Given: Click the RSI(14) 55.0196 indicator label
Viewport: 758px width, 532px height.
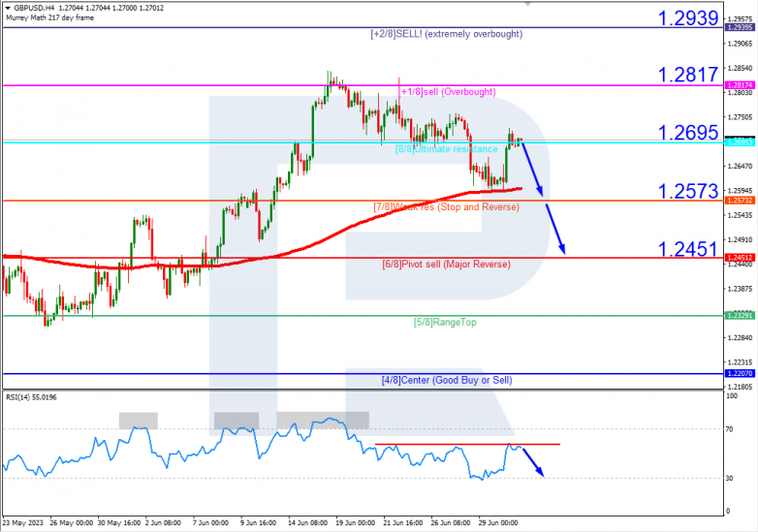Looking at the screenshot, I should 31,397.
